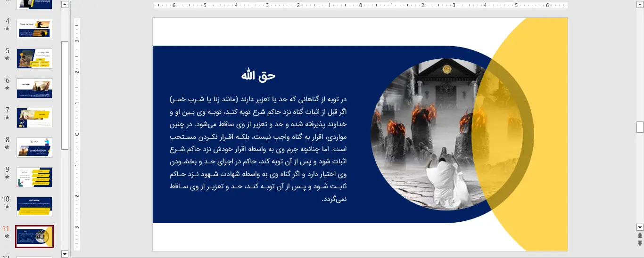644x258 pixels.
Task: Click the last body line 'نمی‌گردد.'
Action: (x=334, y=199)
